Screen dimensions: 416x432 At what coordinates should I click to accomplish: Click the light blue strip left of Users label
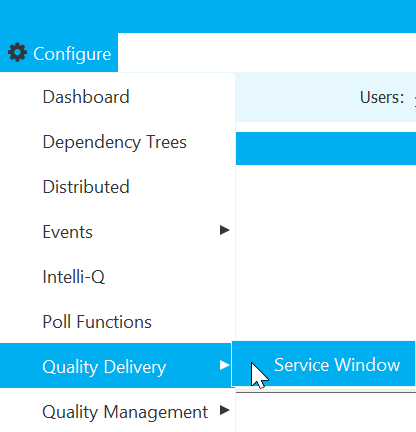click(x=297, y=97)
